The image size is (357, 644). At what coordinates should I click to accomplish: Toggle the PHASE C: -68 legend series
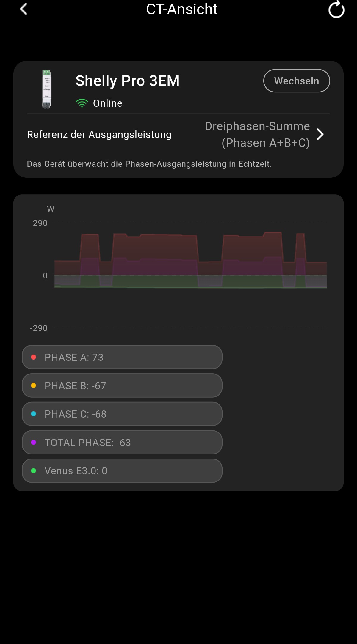122,414
